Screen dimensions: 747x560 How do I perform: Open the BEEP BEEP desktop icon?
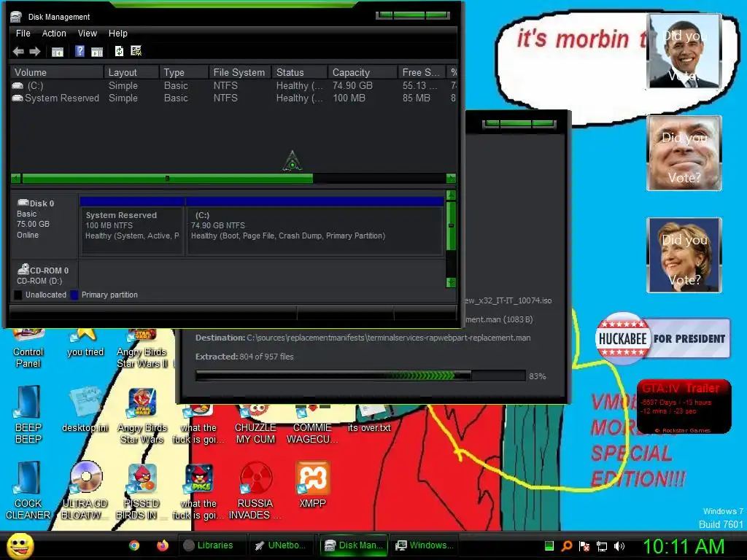pyautogui.click(x=28, y=414)
